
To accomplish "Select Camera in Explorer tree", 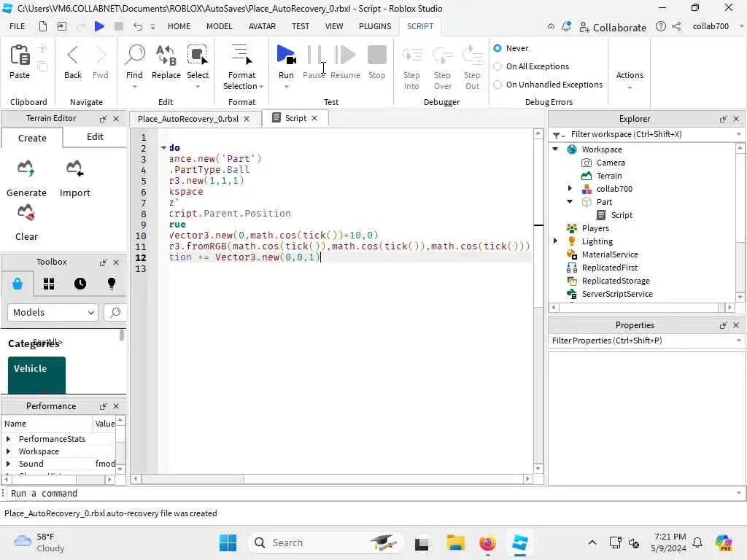I will 611,163.
